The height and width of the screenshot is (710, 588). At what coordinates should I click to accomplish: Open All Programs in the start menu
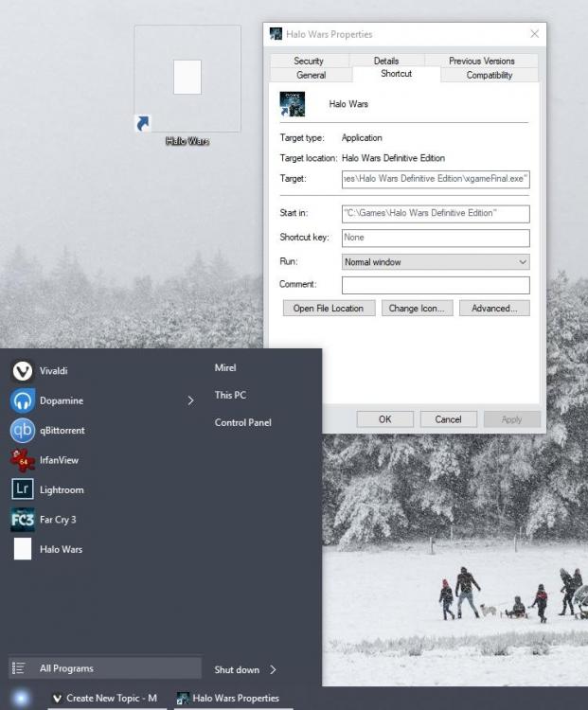point(66,668)
